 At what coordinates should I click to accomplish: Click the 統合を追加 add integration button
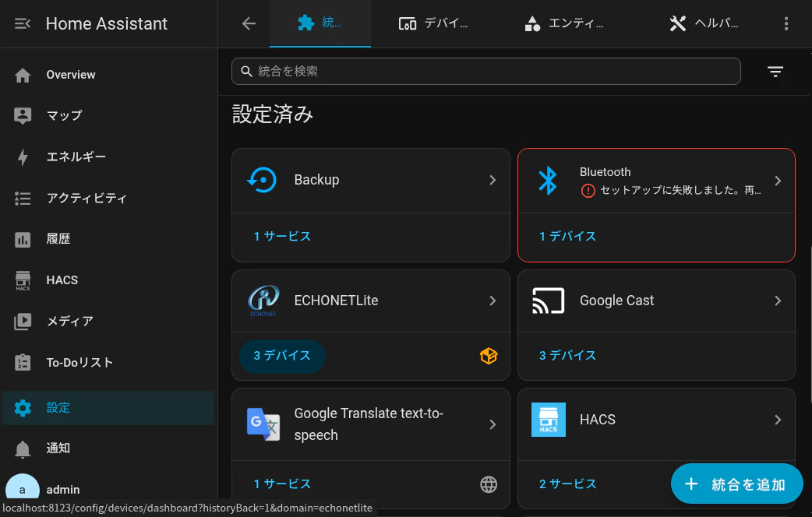(x=737, y=484)
